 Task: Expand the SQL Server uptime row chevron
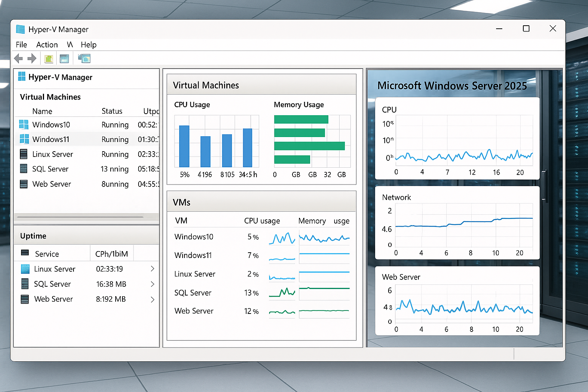point(152,284)
